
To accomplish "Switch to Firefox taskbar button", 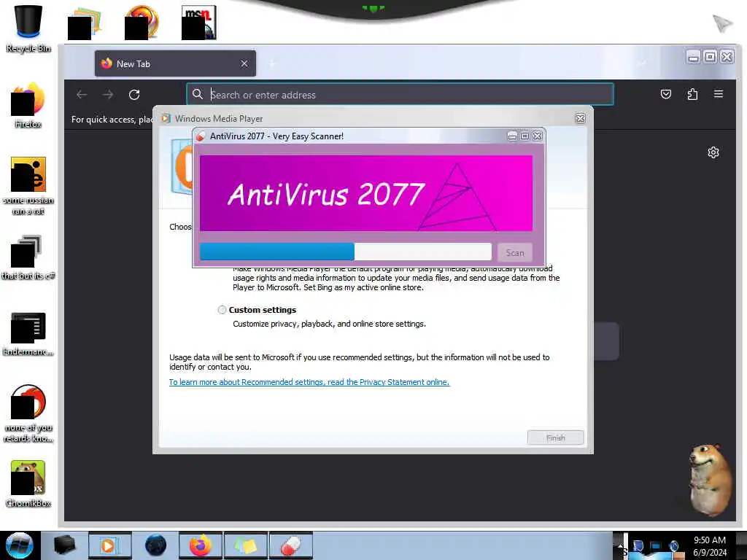I will click(201, 545).
